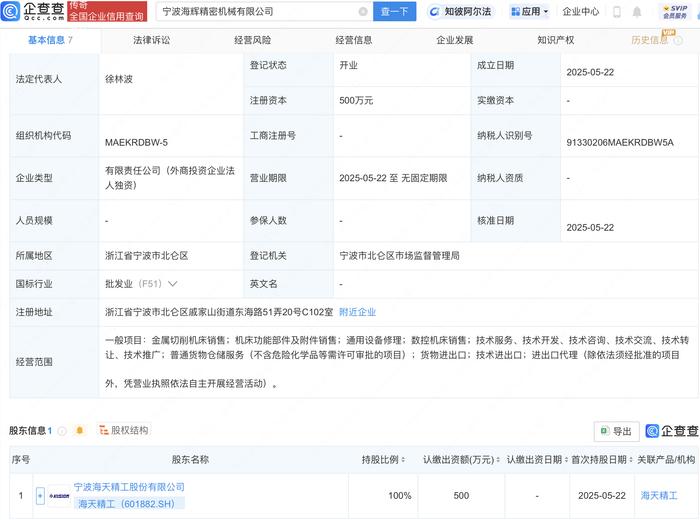Viewport: 700px width, 520px height.
Task: Open 企业中心 link
Action: 580,12
